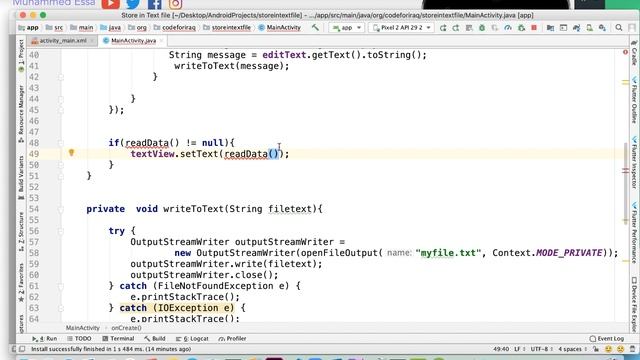Screen dimensions: 640x360
Task: Collapse code fold marker on line 48
Action: click(x=61, y=143)
